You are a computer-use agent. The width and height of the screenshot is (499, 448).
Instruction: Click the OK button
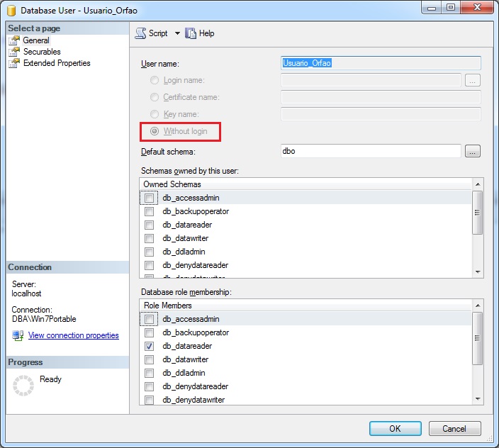[x=396, y=429]
